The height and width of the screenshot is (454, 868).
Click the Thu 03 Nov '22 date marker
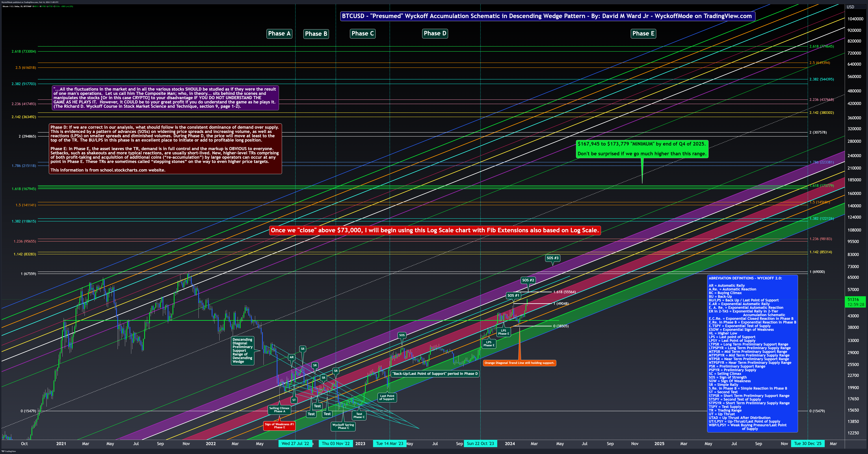pos(336,444)
